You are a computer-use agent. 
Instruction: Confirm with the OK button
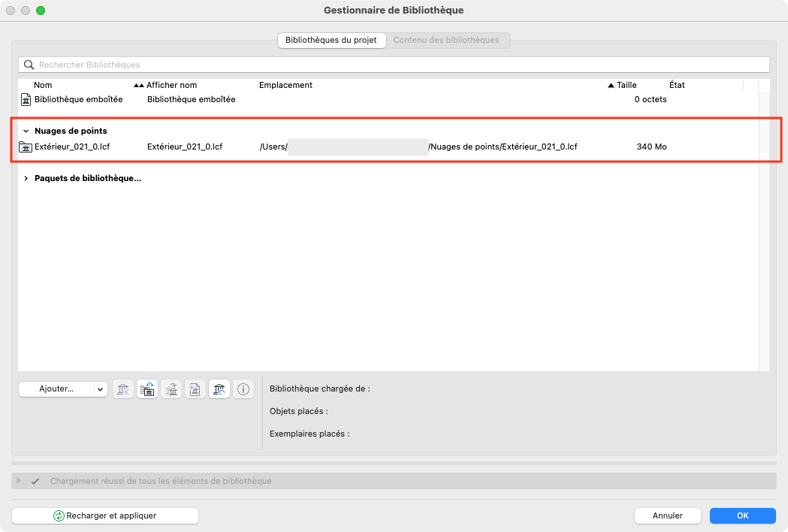pos(743,516)
